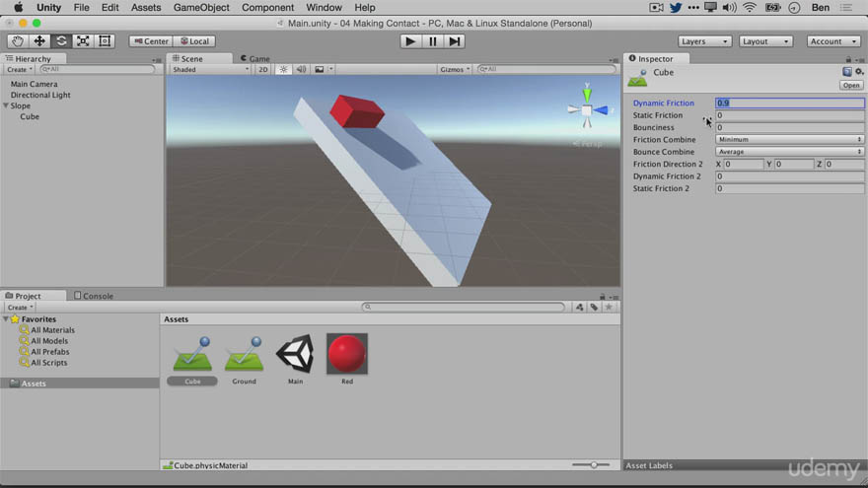The height and width of the screenshot is (488, 868).
Task: Toggle scene lighting
Action: [283, 69]
